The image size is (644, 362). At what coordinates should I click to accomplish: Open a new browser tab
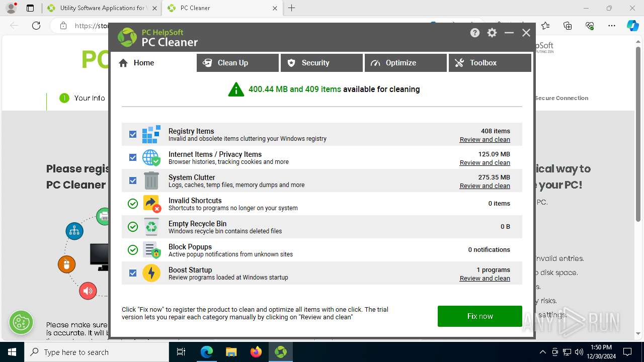[292, 8]
